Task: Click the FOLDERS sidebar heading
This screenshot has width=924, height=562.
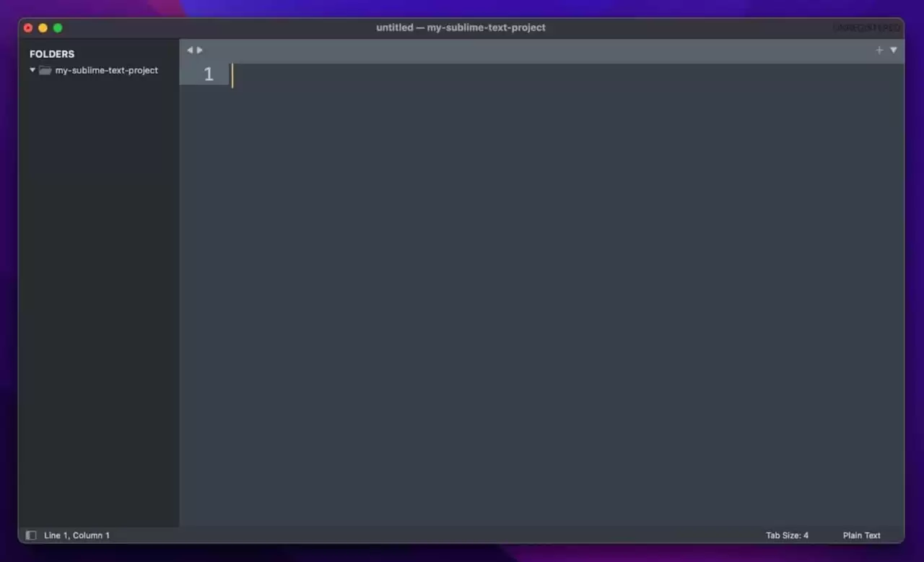Action: (x=52, y=53)
